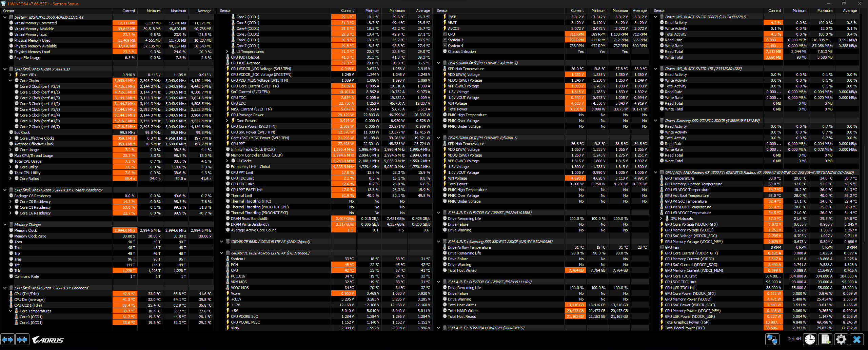Expand the Core Usage row

(10, 150)
